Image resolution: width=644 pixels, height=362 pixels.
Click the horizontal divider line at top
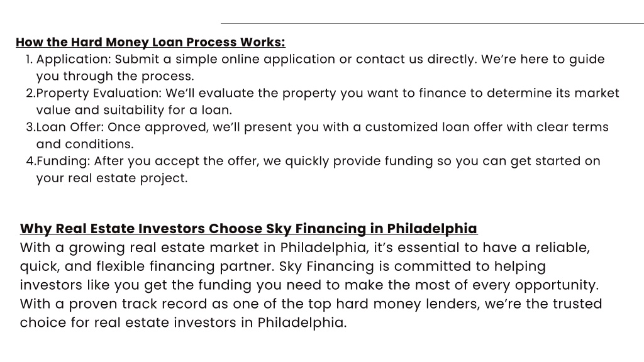[432, 23]
